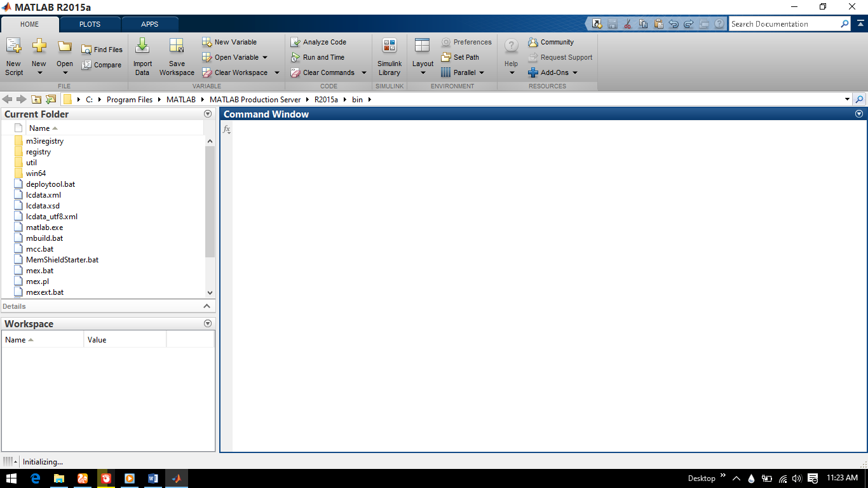The width and height of the screenshot is (868, 488).
Task: Open the Compare files tool
Action: pyautogui.click(x=103, y=64)
